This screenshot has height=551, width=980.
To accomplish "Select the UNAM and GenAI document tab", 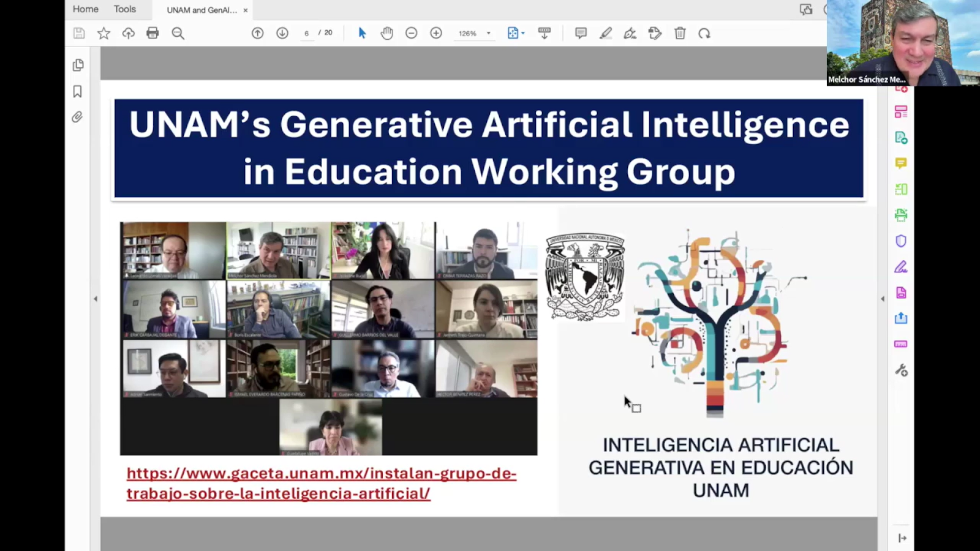I will (202, 10).
